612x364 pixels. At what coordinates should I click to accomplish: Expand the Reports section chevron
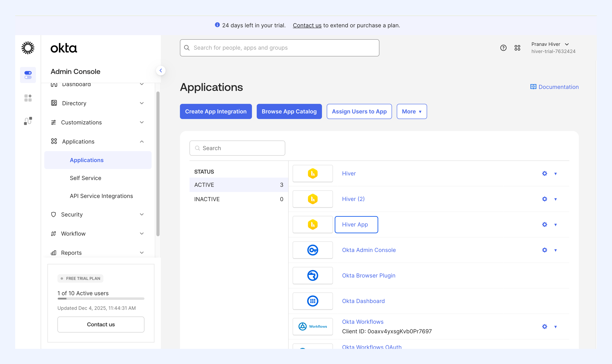point(142,253)
